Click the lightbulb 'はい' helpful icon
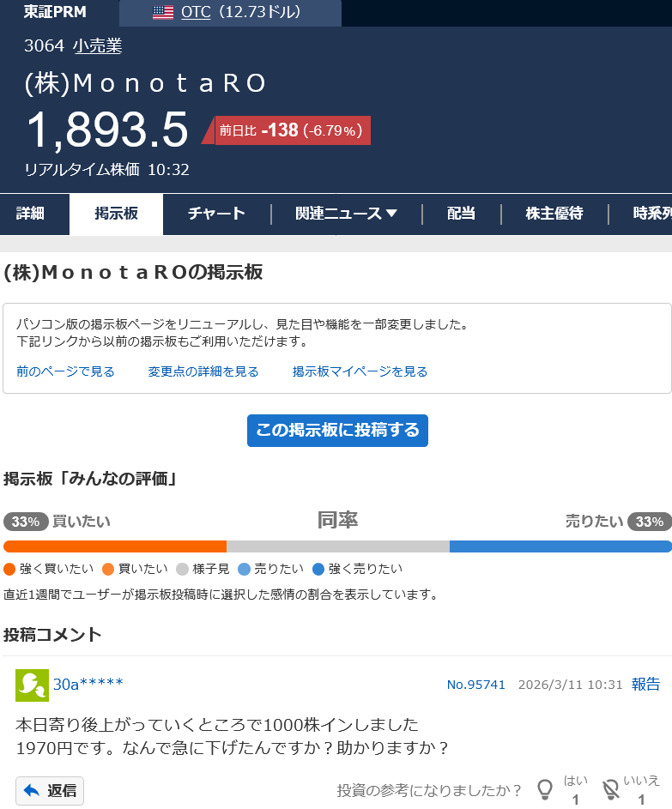672x809 pixels. pos(544,789)
